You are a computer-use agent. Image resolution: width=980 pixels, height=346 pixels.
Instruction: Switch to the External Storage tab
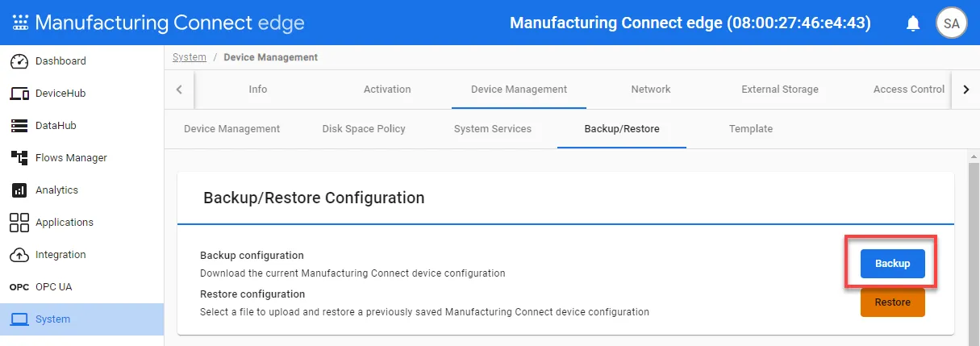(780, 90)
